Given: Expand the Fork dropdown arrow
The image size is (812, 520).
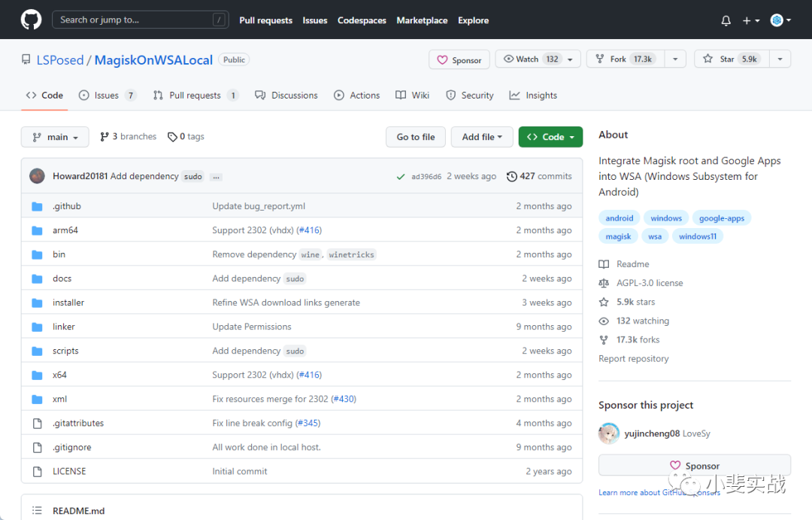Looking at the screenshot, I should pyautogui.click(x=675, y=59).
